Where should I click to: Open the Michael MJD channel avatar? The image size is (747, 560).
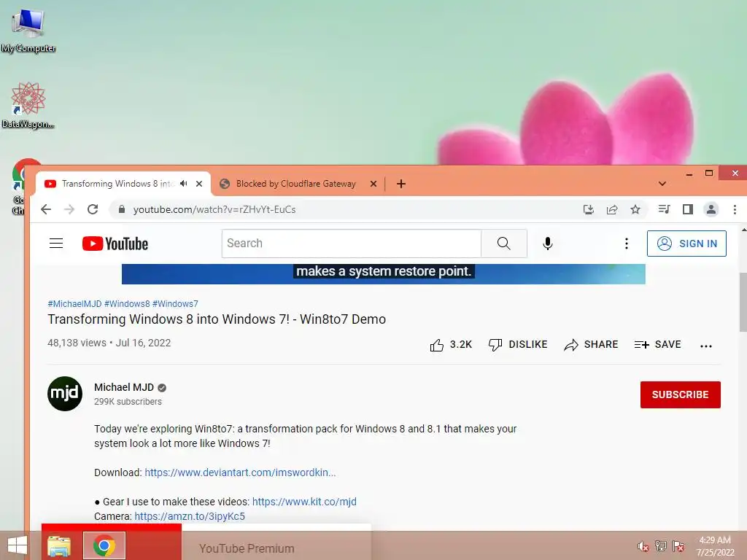65,394
